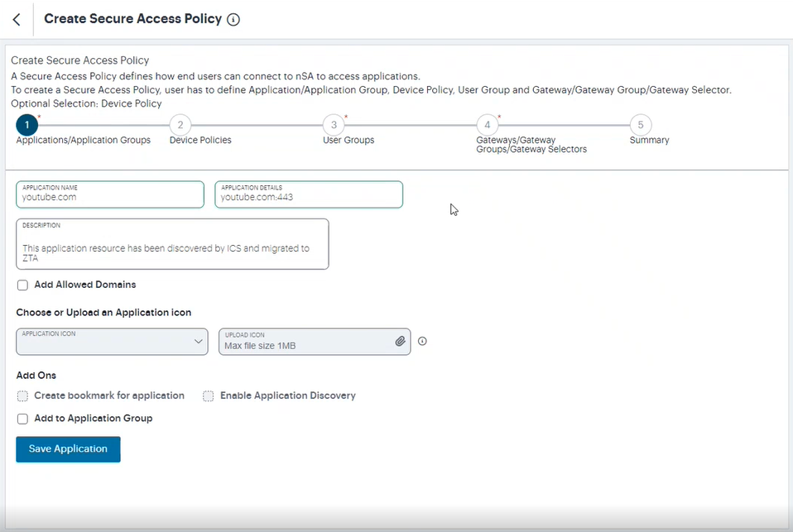793x532 pixels.
Task: Tick the Add to Application Group checkbox
Action: 22,419
